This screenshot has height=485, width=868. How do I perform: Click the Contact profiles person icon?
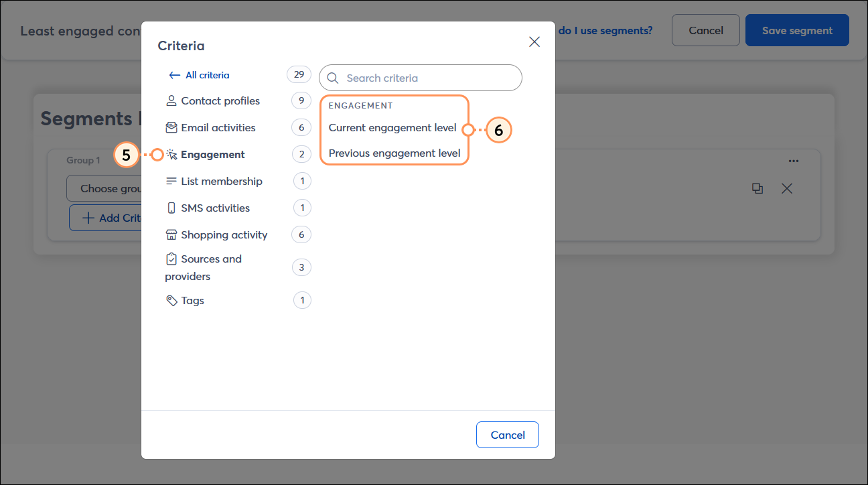point(171,100)
